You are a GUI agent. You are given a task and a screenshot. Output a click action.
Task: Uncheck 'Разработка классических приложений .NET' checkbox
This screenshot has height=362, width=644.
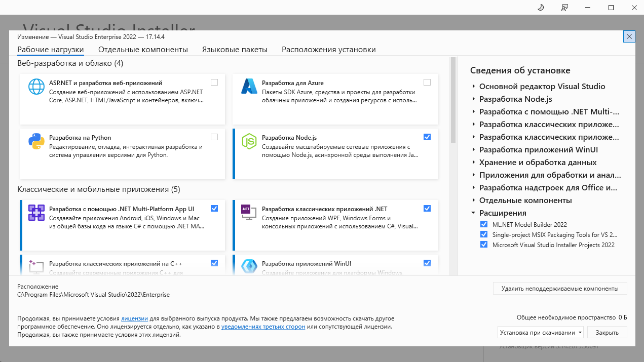(427, 209)
